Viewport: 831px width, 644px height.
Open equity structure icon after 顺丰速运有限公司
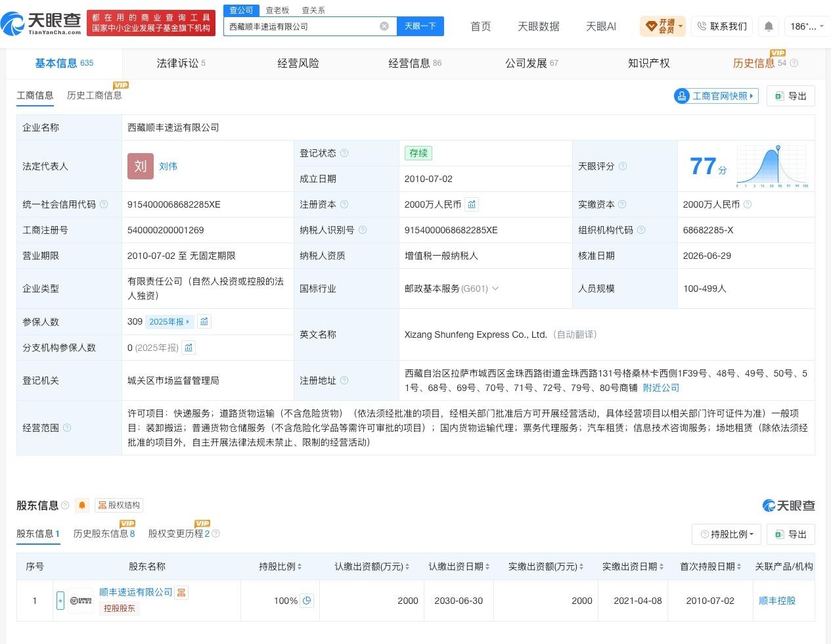(x=181, y=592)
